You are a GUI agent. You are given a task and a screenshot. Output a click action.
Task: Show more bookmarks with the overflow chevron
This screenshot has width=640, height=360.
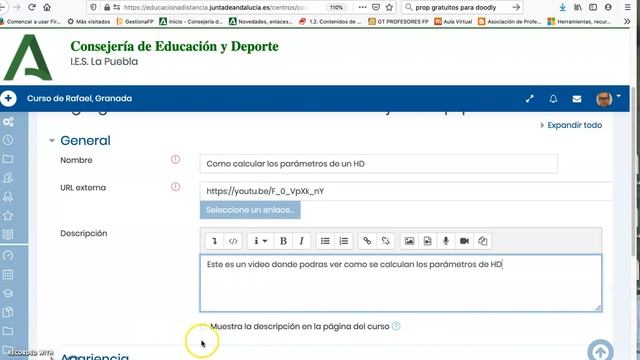(x=627, y=21)
